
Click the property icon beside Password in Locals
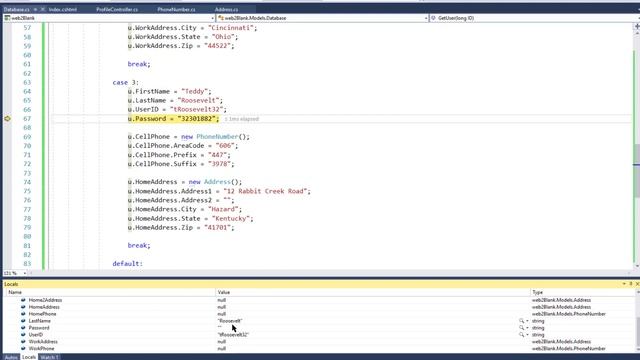(23, 328)
